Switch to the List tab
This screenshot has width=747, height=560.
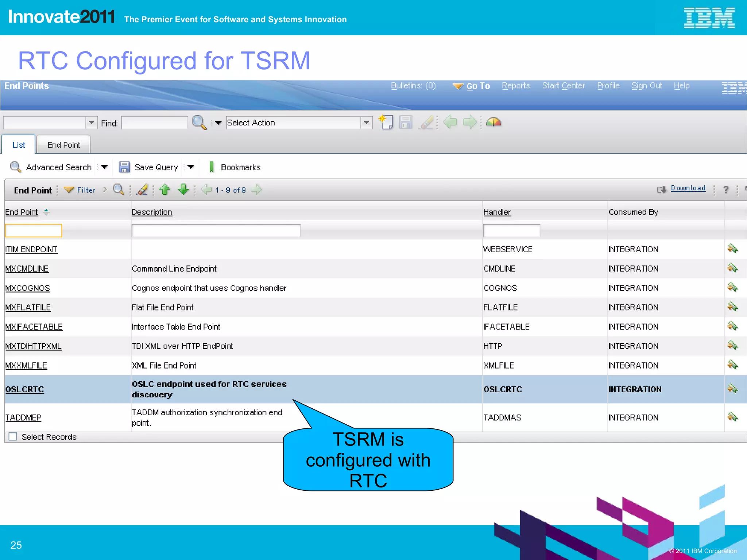pos(19,145)
